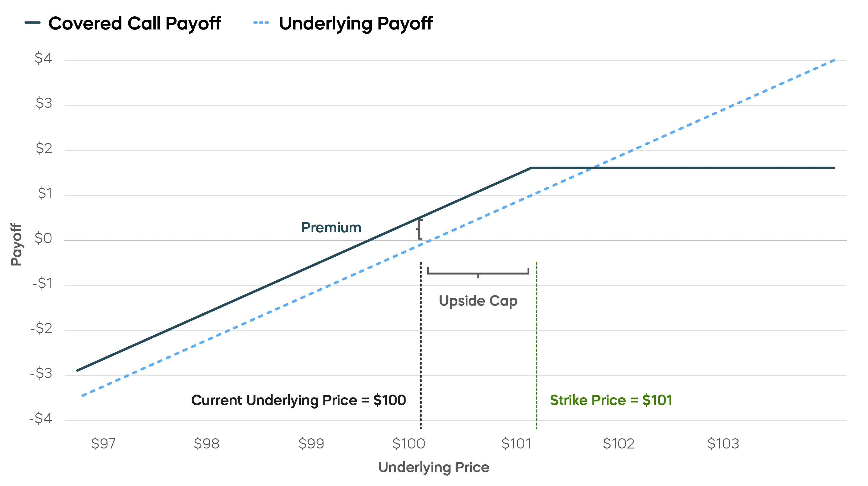Image resolution: width=868 pixels, height=486 pixels.
Task: Select the Underlying Payoff legend label
Action: (356, 24)
